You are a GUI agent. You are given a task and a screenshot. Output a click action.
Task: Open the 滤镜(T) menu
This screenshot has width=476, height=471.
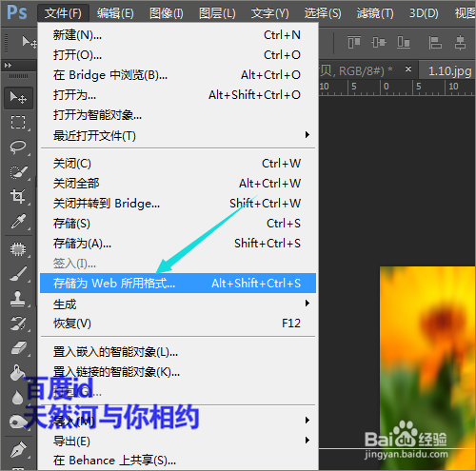click(x=375, y=13)
